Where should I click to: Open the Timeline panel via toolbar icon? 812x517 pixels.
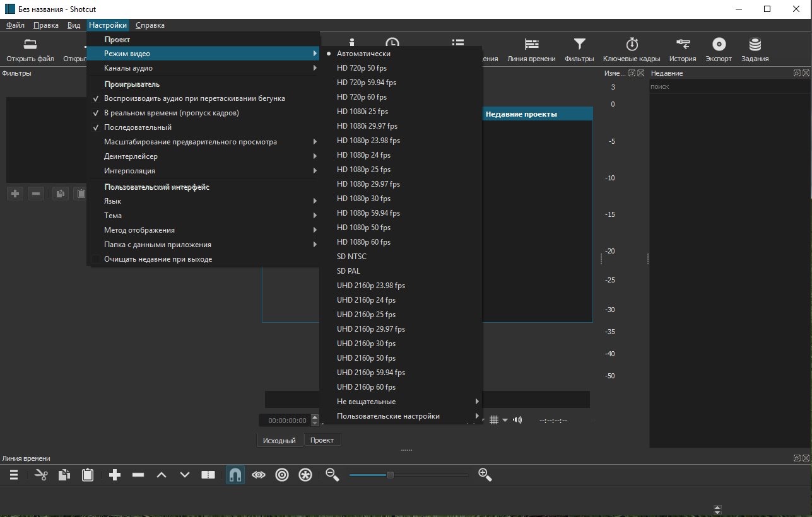pos(531,45)
